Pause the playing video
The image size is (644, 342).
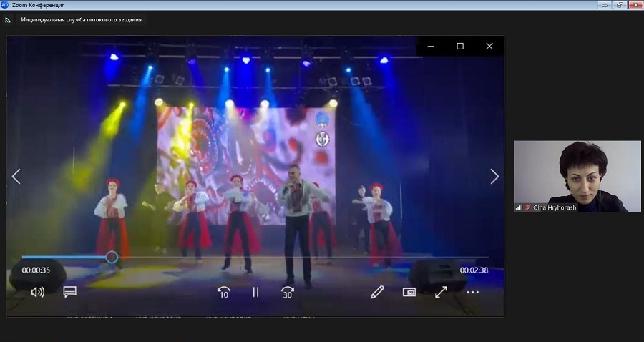255,292
